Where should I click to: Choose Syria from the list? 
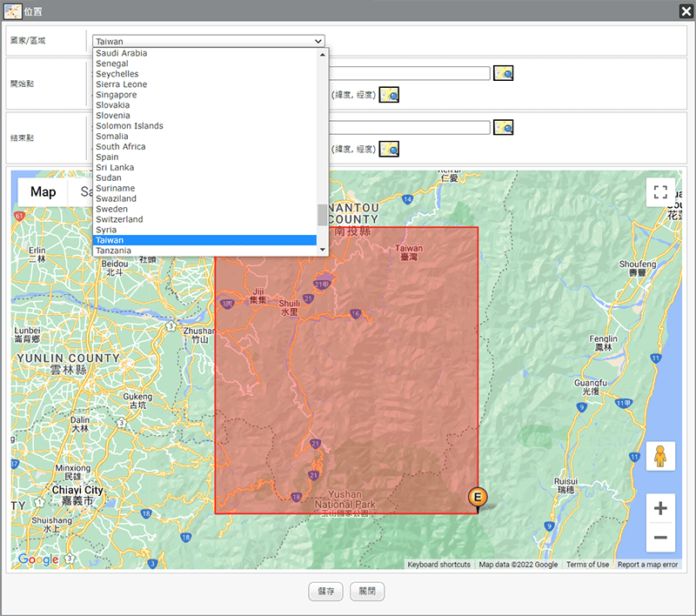[205, 230]
